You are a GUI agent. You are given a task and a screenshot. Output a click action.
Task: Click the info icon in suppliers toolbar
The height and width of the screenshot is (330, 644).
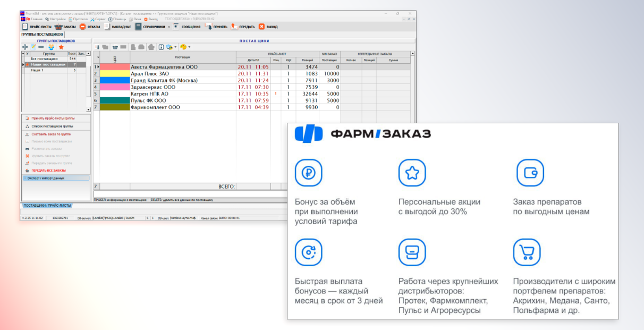(x=161, y=47)
